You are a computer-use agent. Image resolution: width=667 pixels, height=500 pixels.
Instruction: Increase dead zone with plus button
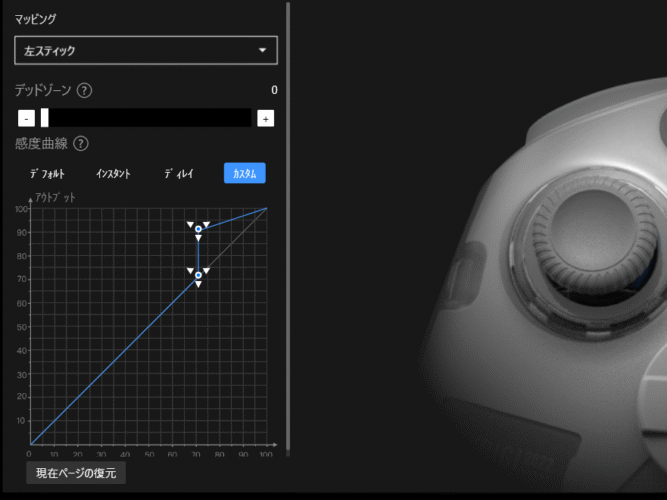(265, 119)
